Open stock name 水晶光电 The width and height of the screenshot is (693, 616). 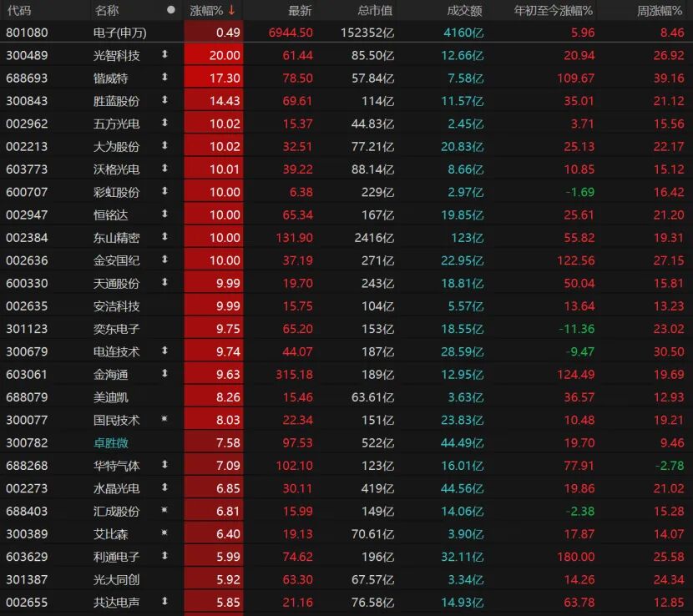(x=116, y=489)
